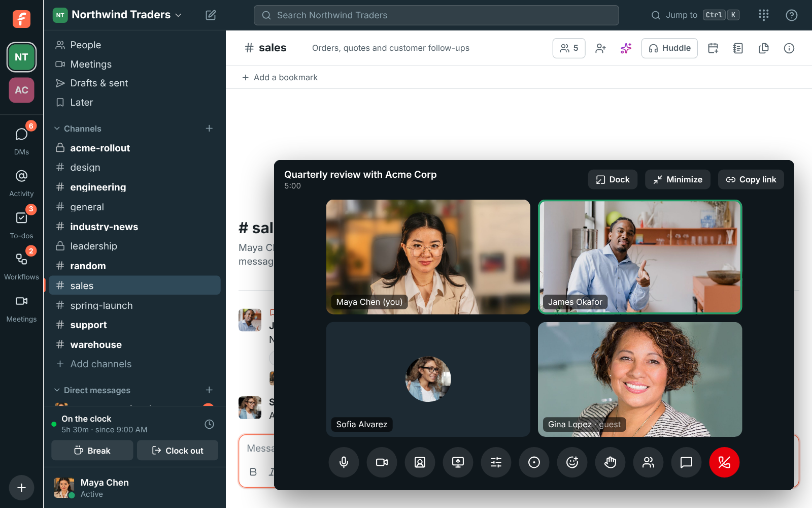The height and width of the screenshot is (508, 812).
Task: Open huddle chat thread
Action: [686, 462]
